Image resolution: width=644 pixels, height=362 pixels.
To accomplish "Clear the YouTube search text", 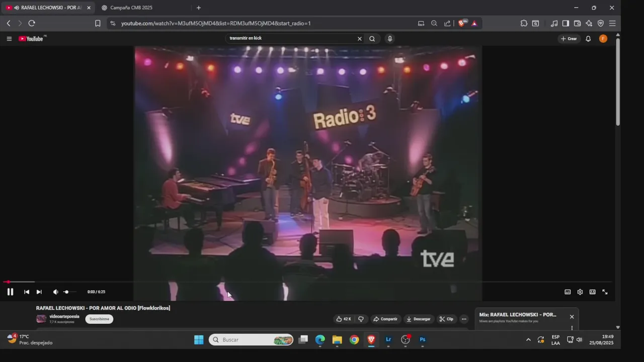I will click(x=360, y=39).
